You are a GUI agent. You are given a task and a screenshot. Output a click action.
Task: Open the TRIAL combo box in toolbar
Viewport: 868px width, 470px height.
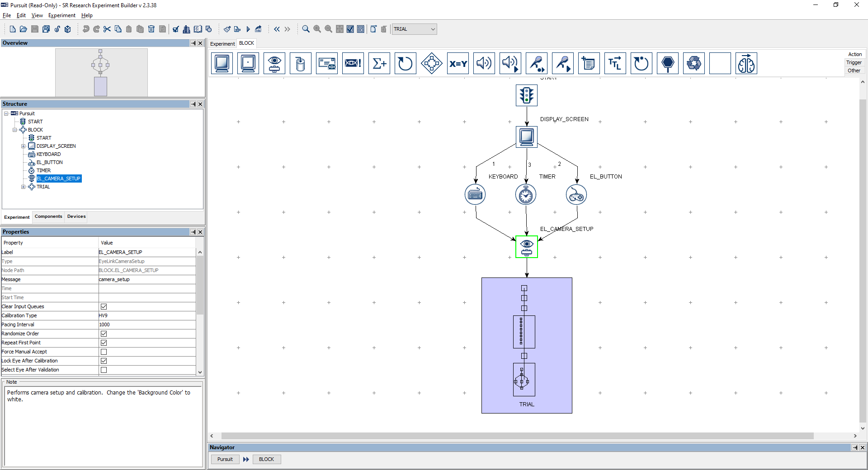[x=414, y=29]
